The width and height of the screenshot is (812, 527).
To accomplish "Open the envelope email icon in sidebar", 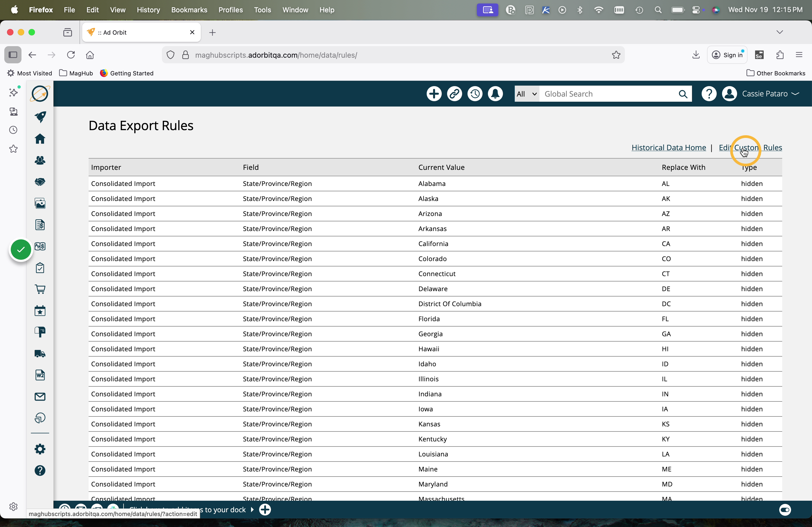I will (40, 397).
